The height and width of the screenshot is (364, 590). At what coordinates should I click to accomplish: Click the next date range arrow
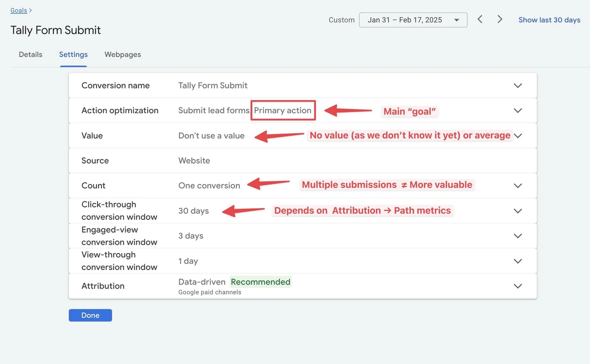tap(500, 19)
